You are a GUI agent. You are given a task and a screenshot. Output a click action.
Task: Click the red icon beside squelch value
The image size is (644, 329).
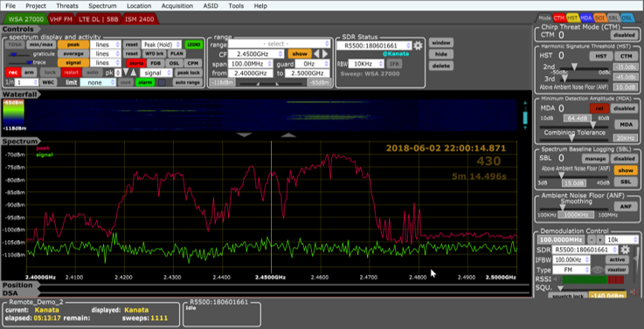634,292
